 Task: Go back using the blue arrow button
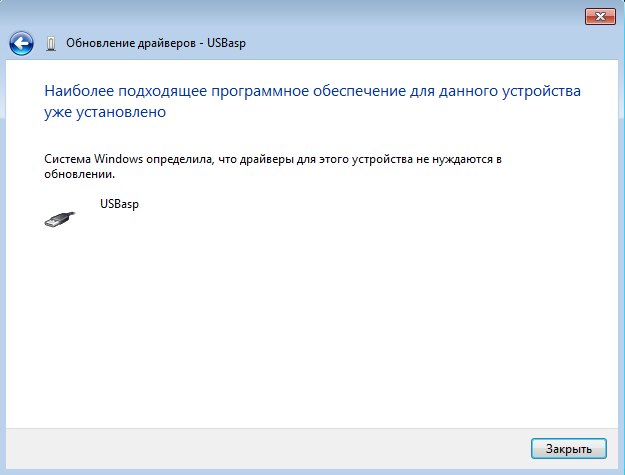coord(21,43)
